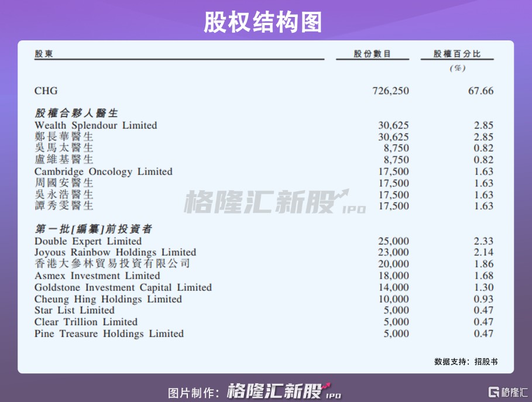Select the 股東 column header
This screenshot has height=402, width=532.
click(44, 54)
